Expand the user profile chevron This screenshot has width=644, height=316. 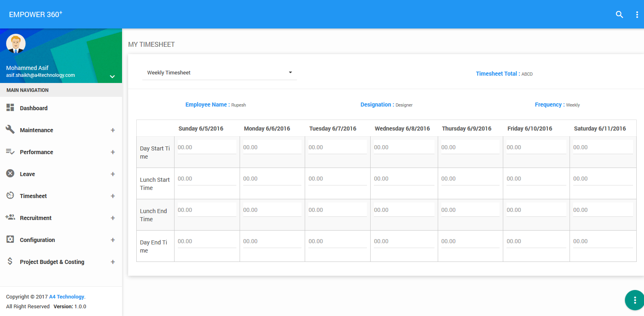112,76
